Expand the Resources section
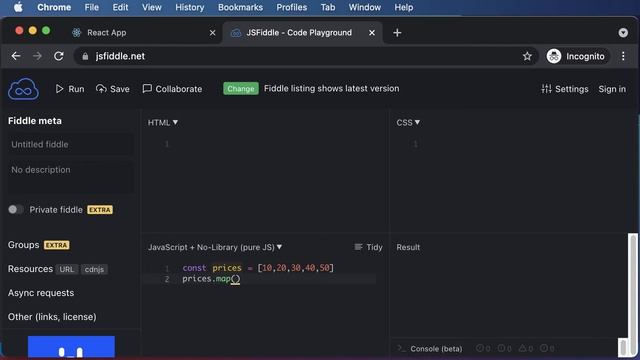Screen dimensions: 640x360 coord(30,269)
